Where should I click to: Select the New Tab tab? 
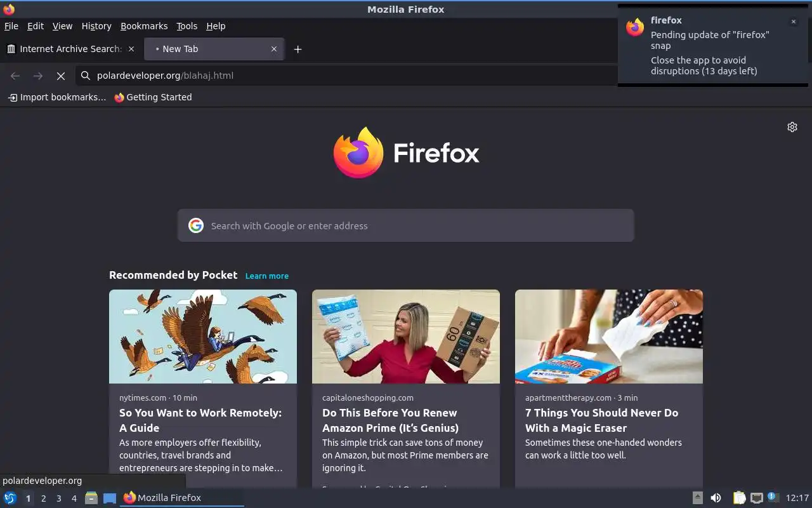214,49
